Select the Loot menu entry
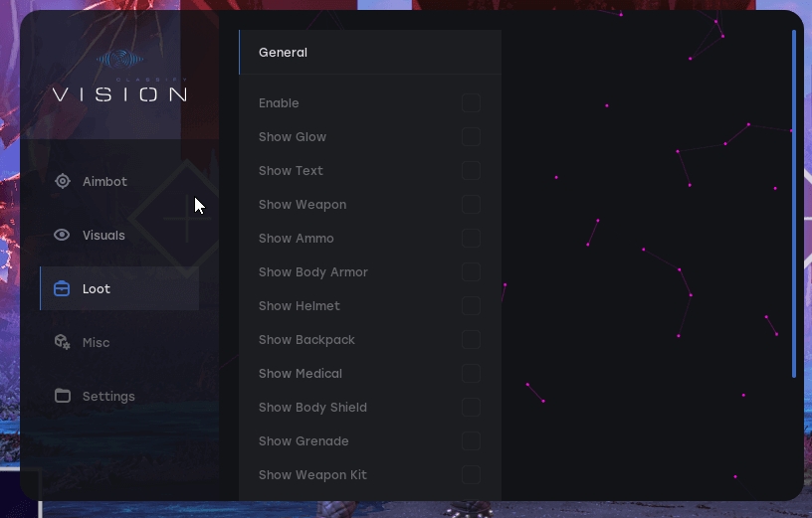 (x=119, y=288)
